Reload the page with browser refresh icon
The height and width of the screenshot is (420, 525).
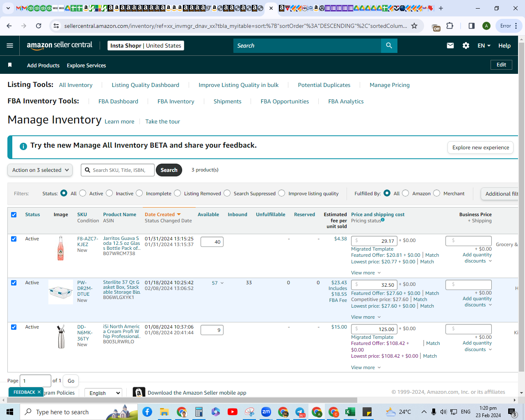(x=39, y=26)
